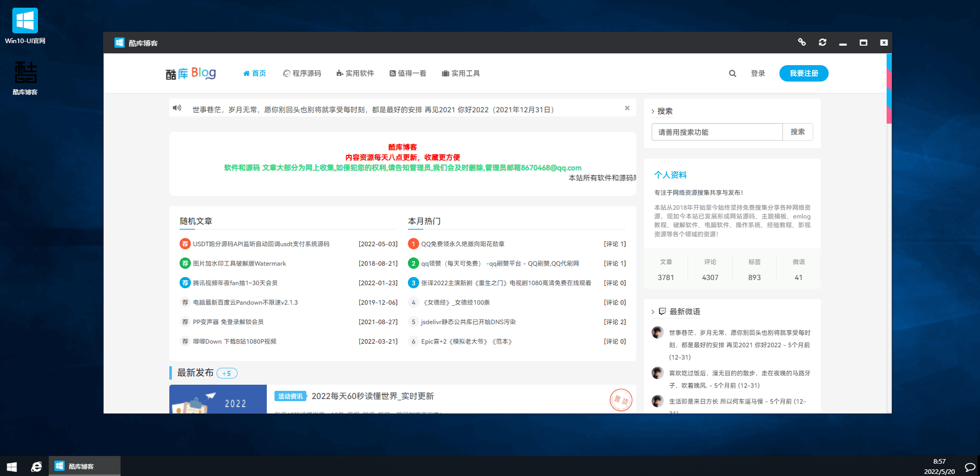Expand the 最新微语 sidebar section chevron

pyautogui.click(x=652, y=311)
